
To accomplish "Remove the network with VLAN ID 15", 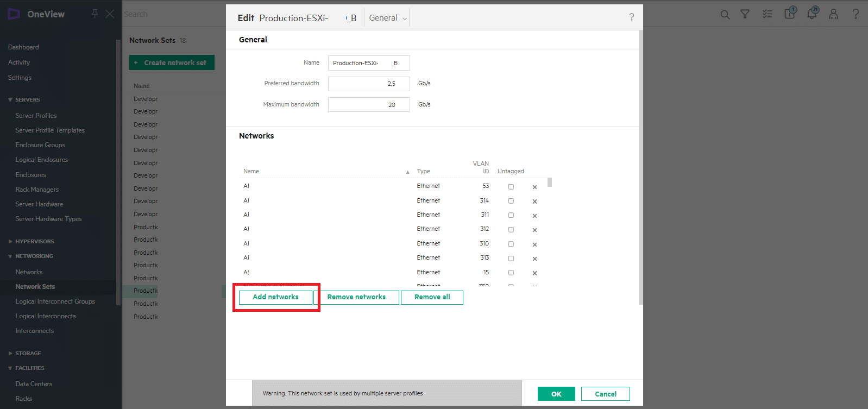I will 534,273.
